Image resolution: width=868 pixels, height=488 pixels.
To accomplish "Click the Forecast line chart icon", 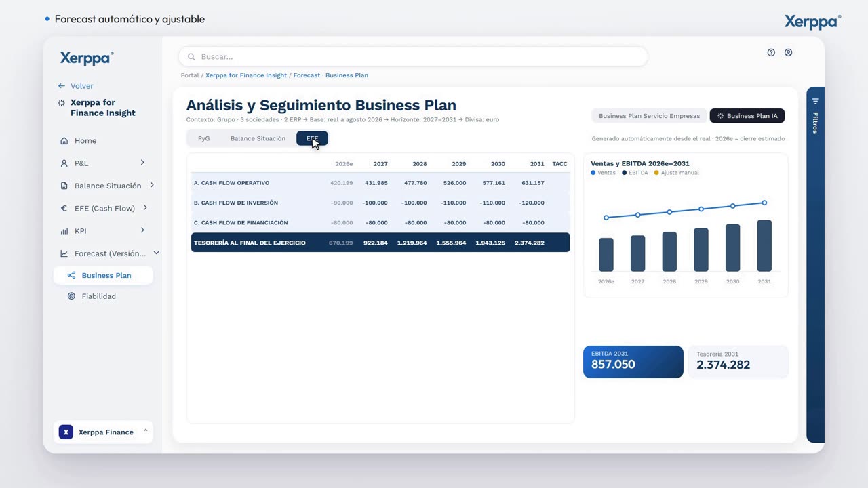I will coord(64,253).
